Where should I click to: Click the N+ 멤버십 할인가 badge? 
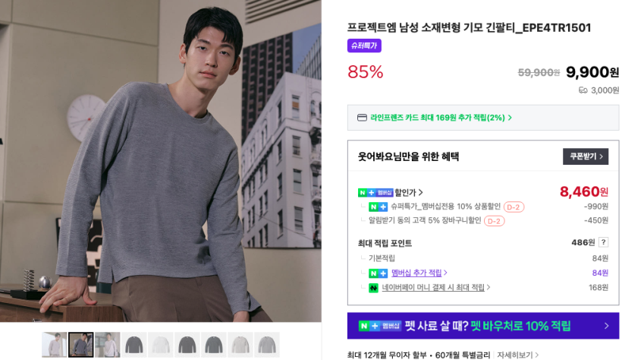point(375,193)
